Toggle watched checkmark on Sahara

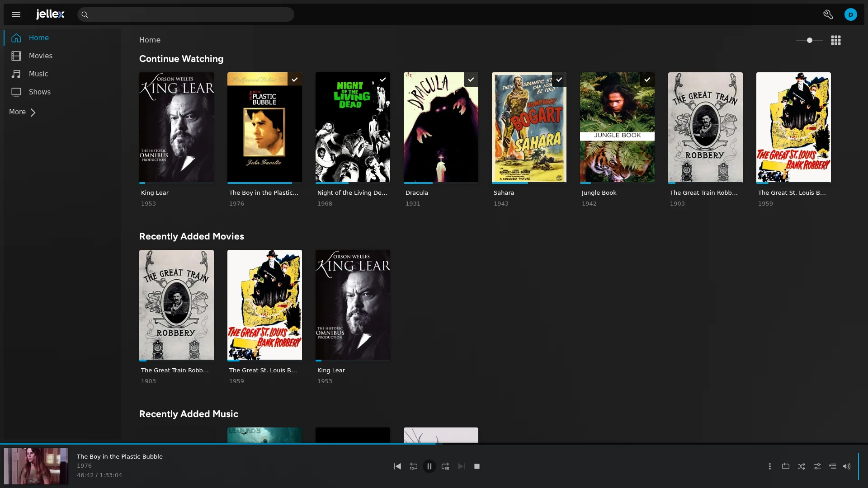[559, 80]
